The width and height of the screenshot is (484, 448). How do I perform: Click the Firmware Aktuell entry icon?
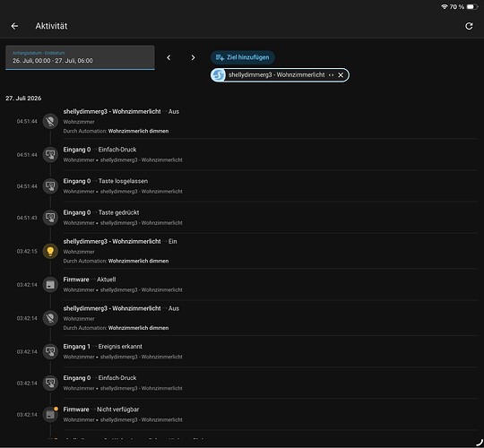pyautogui.click(x=50, y=284)
